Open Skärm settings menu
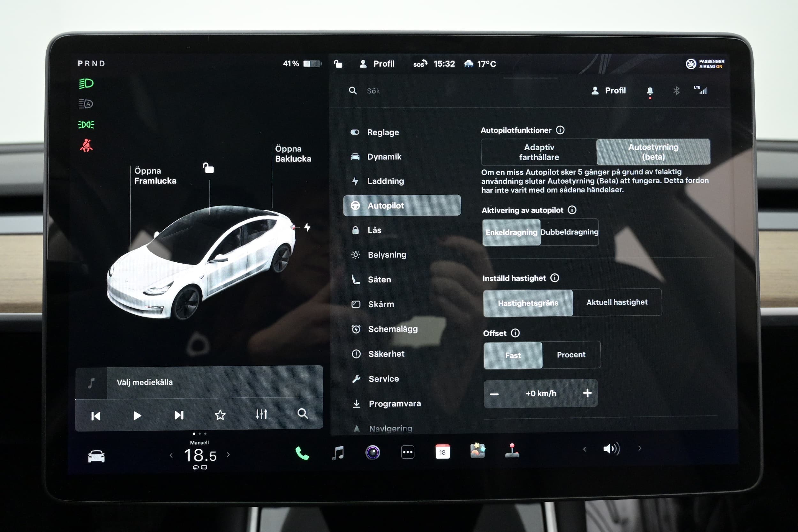 click(x=403, y=304)
